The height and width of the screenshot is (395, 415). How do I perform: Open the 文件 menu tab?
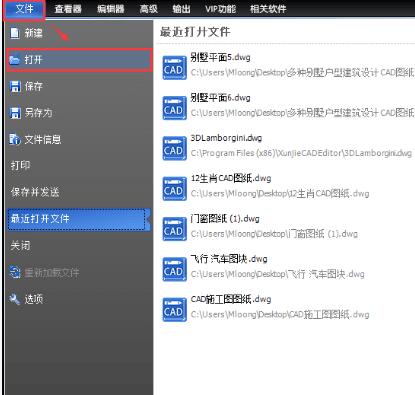[24, 9]
